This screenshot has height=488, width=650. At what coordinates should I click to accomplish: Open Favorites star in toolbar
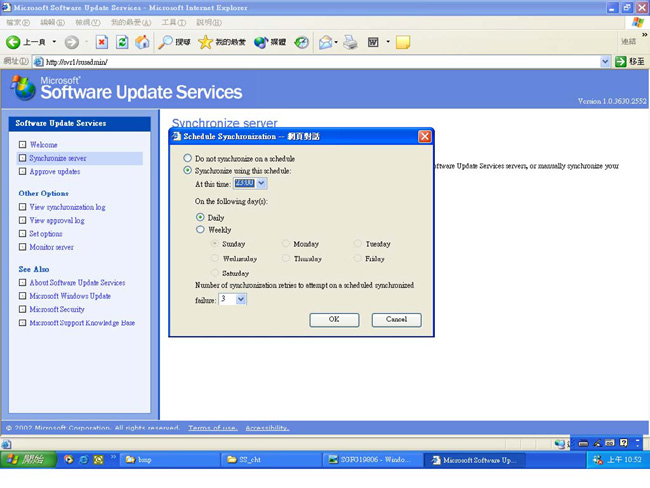pos(205,42)
